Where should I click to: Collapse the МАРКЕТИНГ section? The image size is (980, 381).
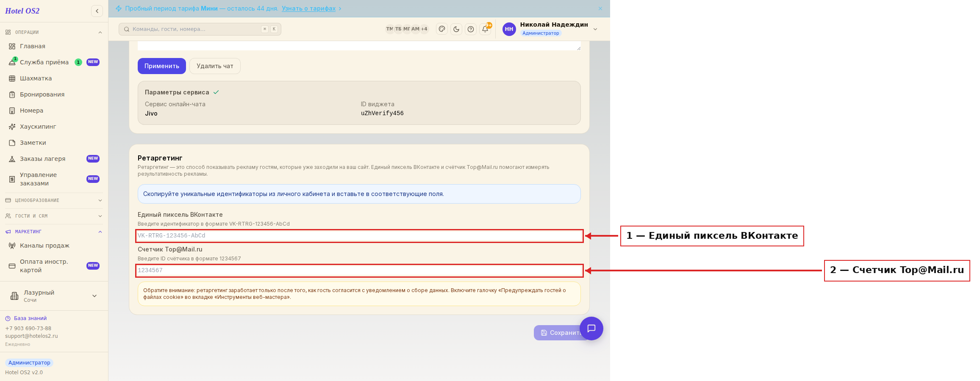click(x=54, y=232)
